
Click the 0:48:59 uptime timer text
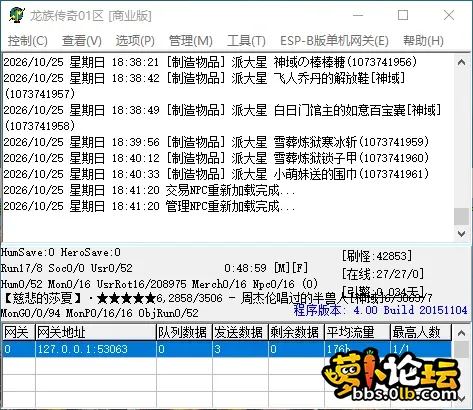pyautogui.click(x=245, y=268)
